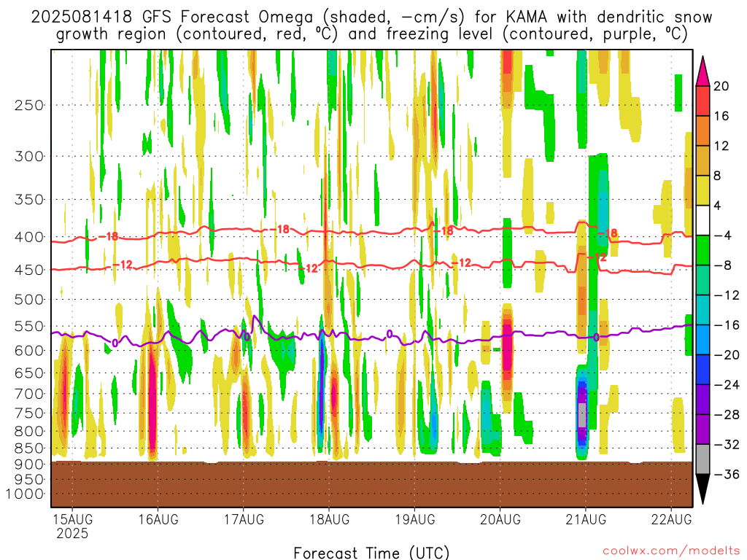Image resolution: width=747 pixels, height=560 pixels.
Task: Click the 19AUG date label
Action: tap(414, 519)
